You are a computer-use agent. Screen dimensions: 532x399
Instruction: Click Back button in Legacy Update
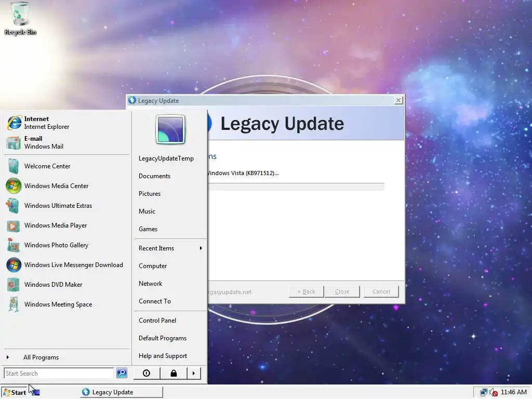[x=306, y=291]
